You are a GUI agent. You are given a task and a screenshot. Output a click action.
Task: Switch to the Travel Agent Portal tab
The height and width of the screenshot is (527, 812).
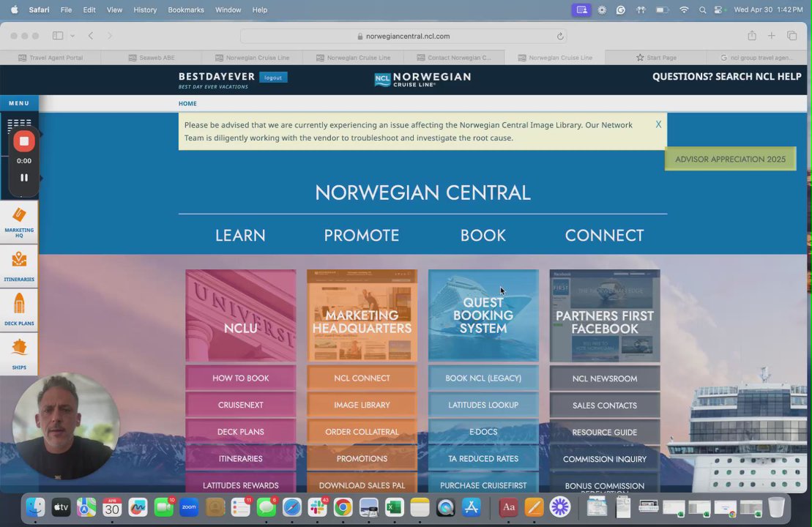tap(51, 58)
